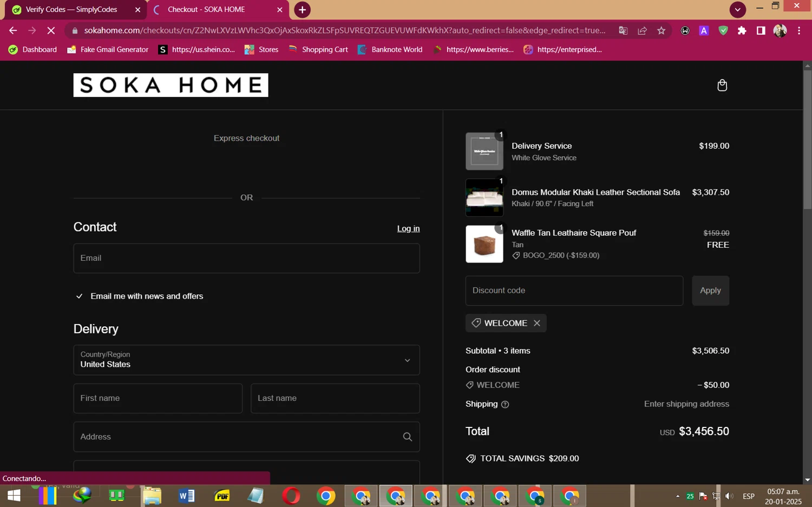Screen dimensions: 812x507
Task: Apply the discount code
Action: click(710, 291)
